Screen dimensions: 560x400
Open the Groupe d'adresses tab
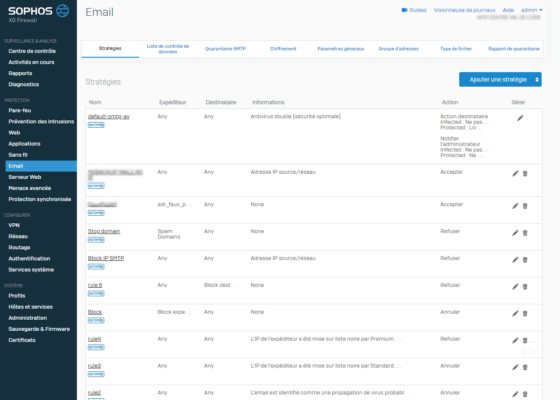(x=399, y=49)
